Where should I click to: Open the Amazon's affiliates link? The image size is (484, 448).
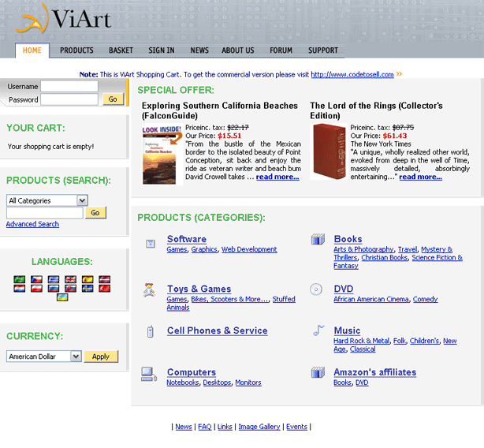tap(375, 372)
